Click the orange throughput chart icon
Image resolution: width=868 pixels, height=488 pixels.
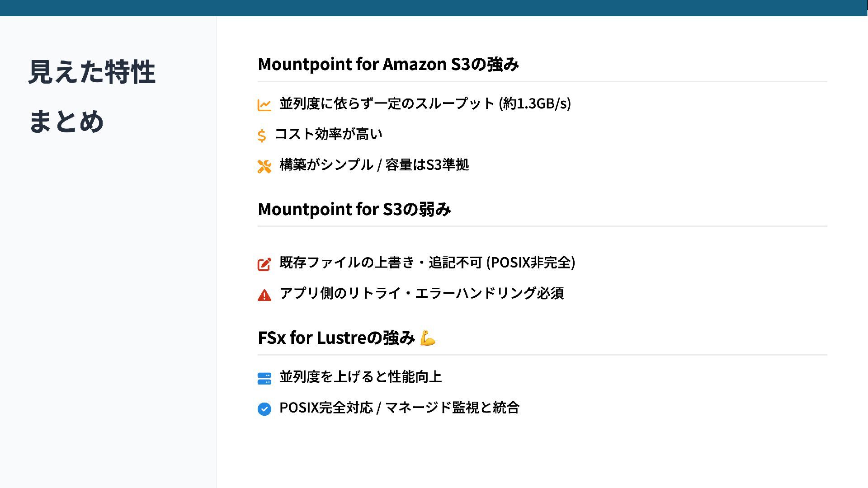(264, 105)
